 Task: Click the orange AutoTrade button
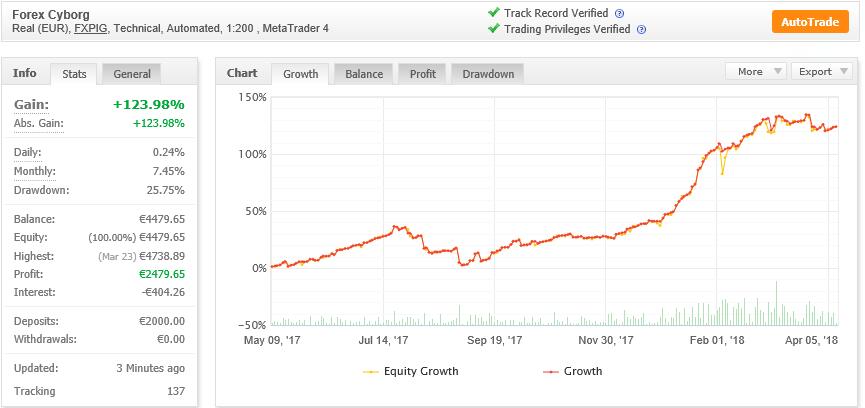810,22
